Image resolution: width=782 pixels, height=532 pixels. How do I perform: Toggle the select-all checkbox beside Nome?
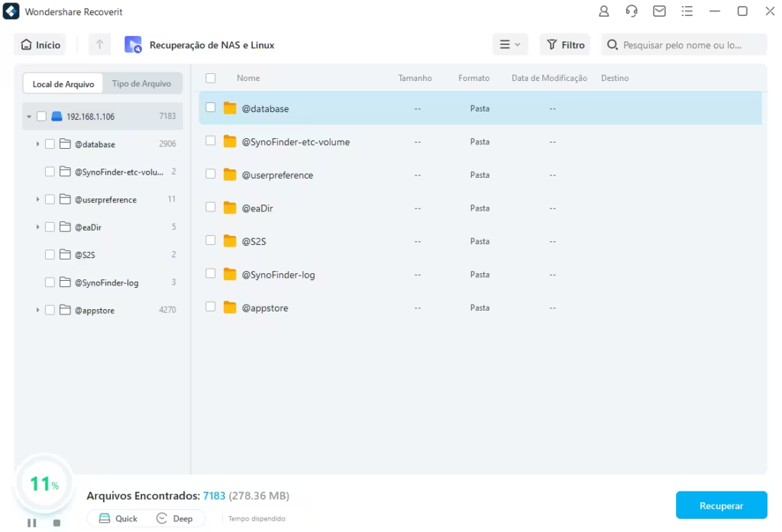point(211,78)
